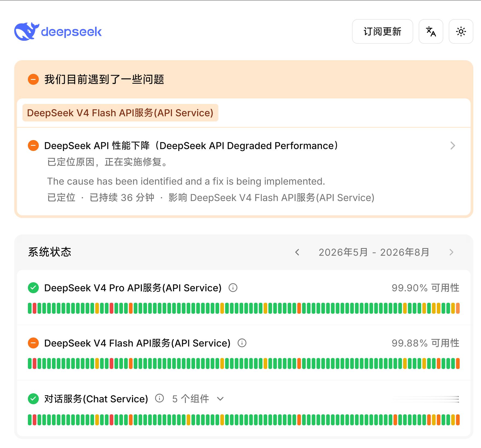This screenshot has width=481, height=448.
Task: Show info tooltip for DeepSeek V4 Pro API服务
Action: click(233, 288)
